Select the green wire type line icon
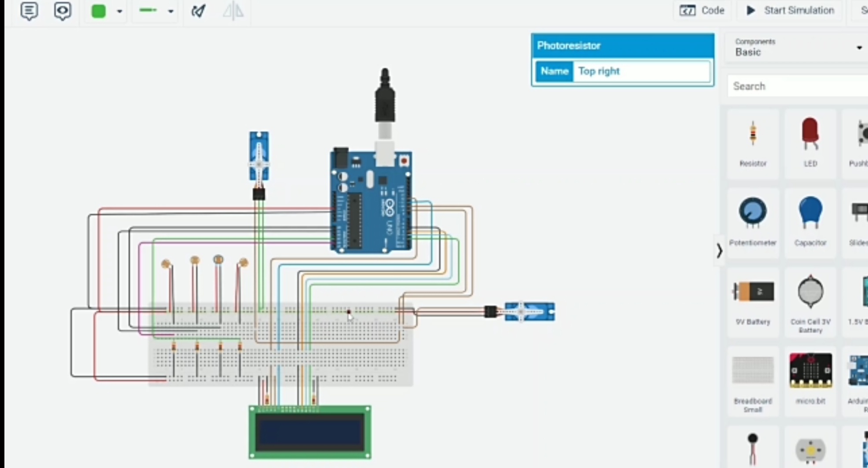868x468 pixels. pos(148,11)
